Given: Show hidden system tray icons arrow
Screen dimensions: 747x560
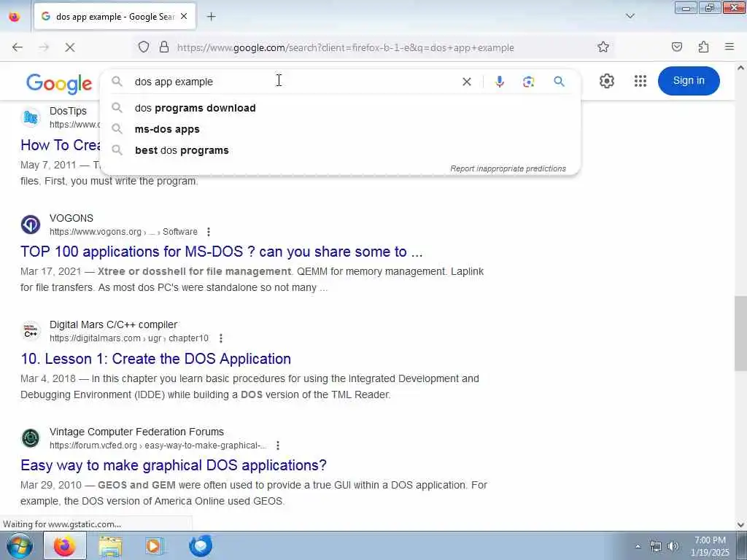Looking at the screenshot, I should pyautogui.click(x=638, y=547).
